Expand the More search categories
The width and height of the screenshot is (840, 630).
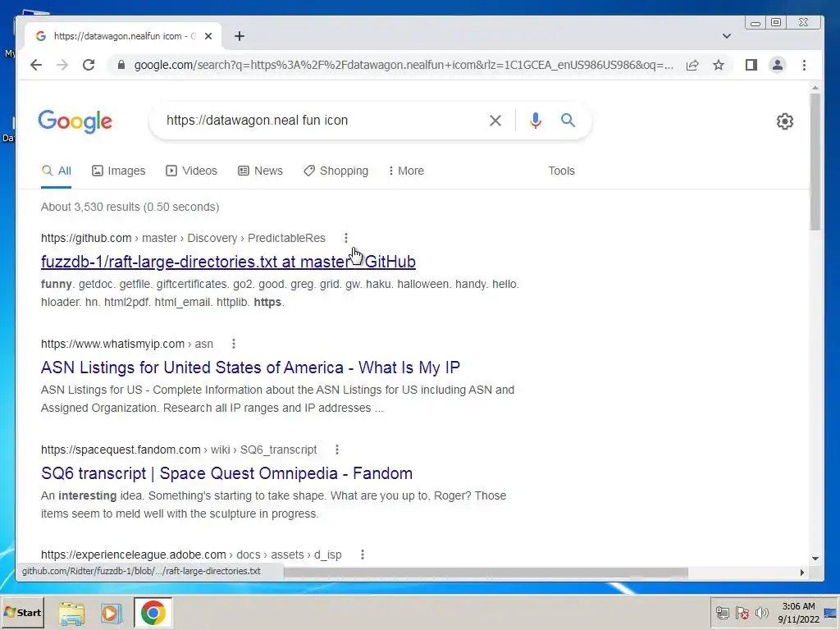tap(406, 171)
